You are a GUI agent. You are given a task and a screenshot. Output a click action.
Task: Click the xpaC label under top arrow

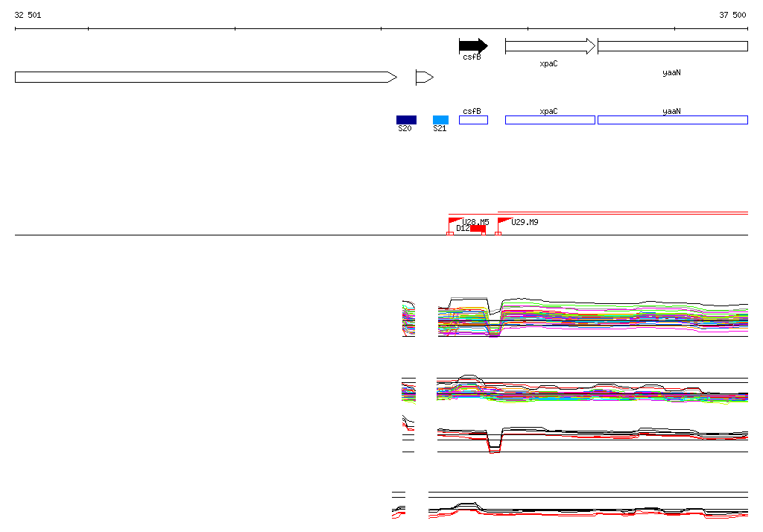[x=548, y=64]
